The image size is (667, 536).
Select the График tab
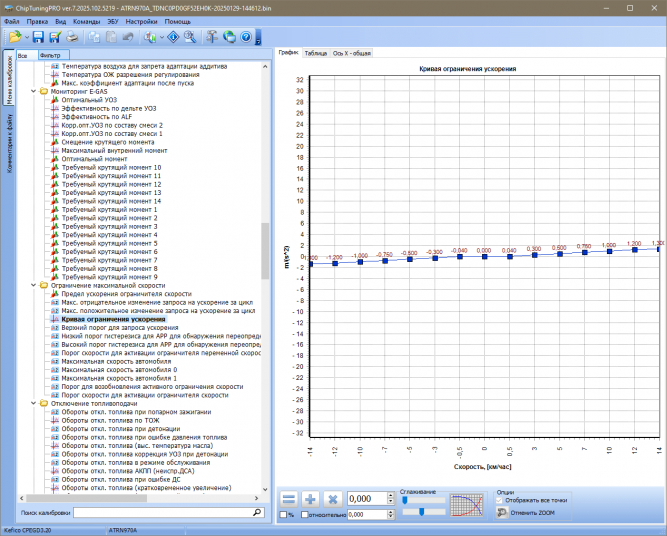(288, 52)
